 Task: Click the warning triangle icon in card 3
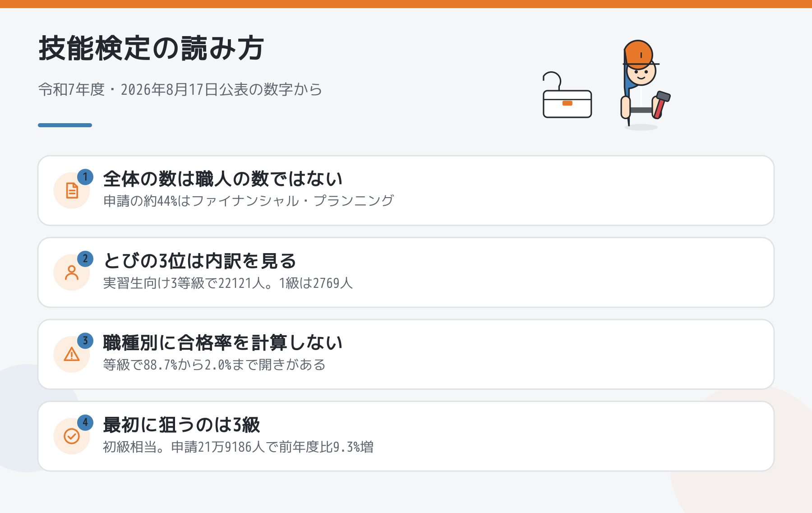[x=72, y=354]
